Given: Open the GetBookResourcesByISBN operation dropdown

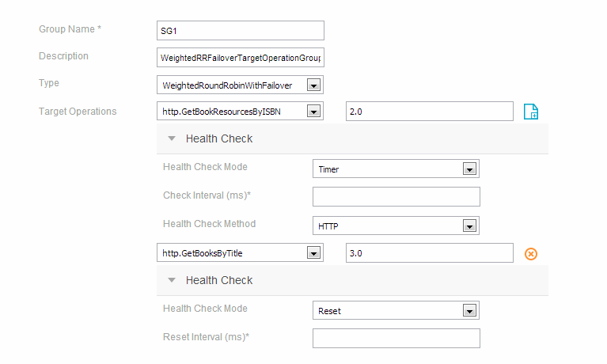Looking at the screenshot, I should point(313,112).
